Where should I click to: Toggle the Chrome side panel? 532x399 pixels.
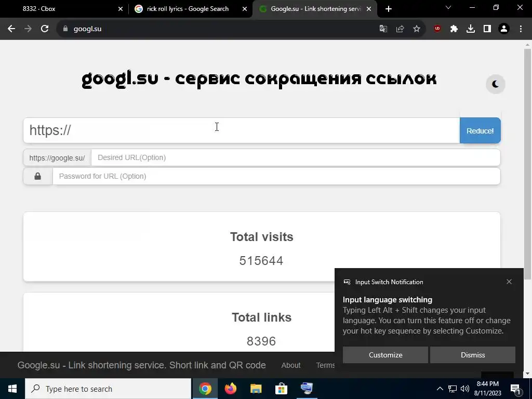click(487, 29)
